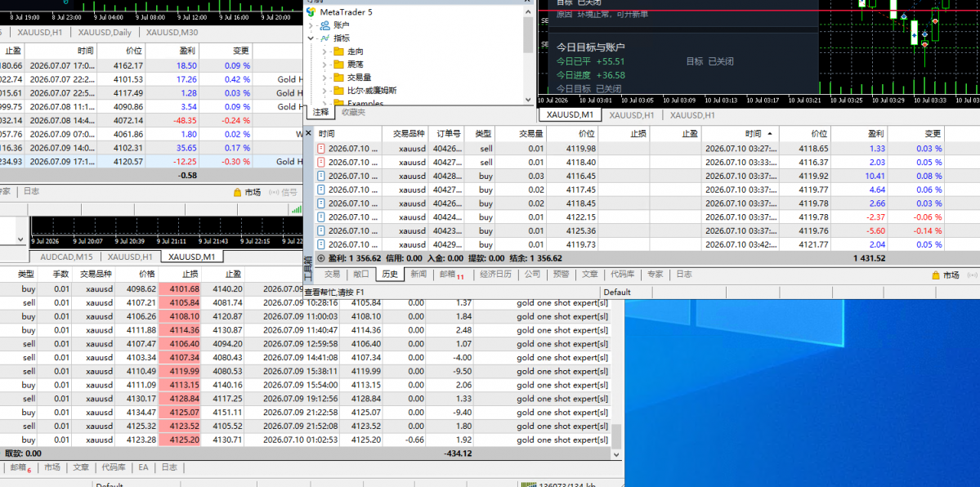Image resolution: width=980 pixels, height=487 pixels.
Task: Click the 市场 button in the left window
Action: pyautogui.click(x=246, y=193)
